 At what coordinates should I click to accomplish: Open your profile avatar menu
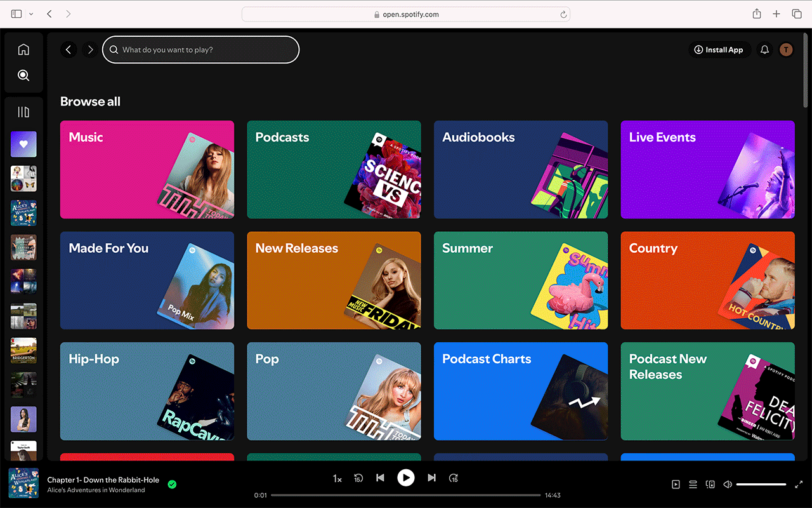(786, 50)
